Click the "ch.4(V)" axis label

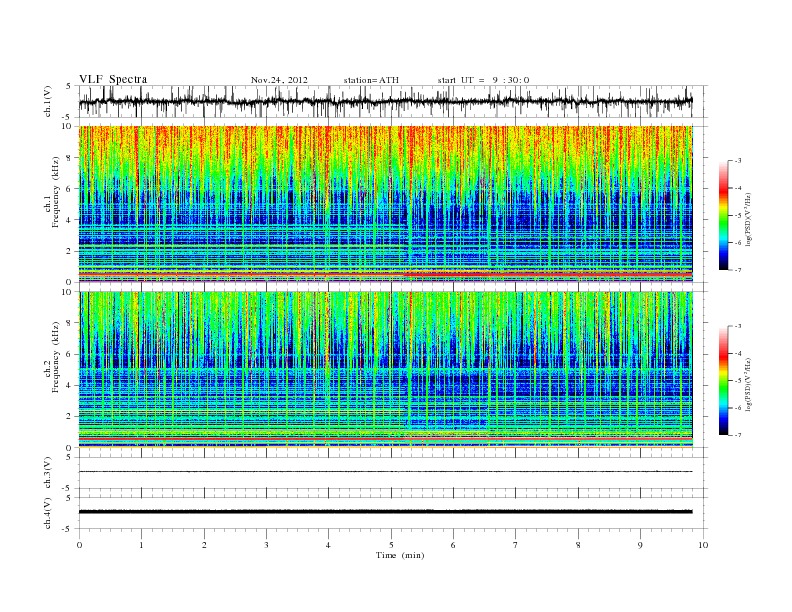(48, 513)
